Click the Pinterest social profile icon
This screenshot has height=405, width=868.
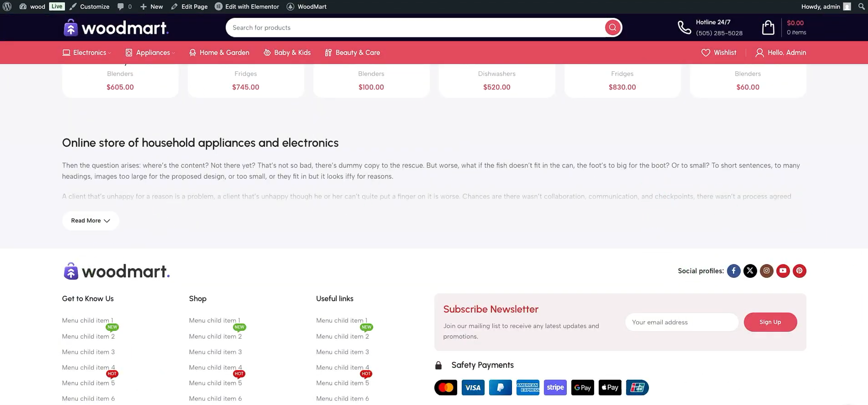coord(799,271)
